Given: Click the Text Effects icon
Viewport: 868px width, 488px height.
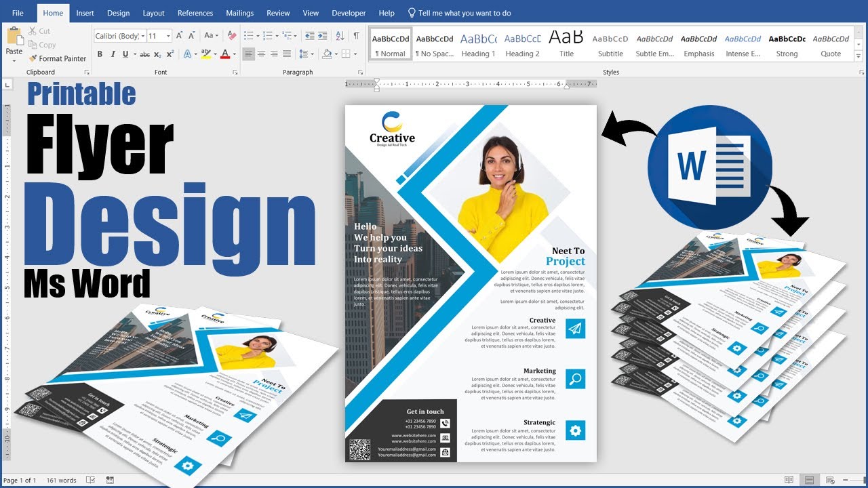Looking at the screenshot, I should [x=186, y=54].
